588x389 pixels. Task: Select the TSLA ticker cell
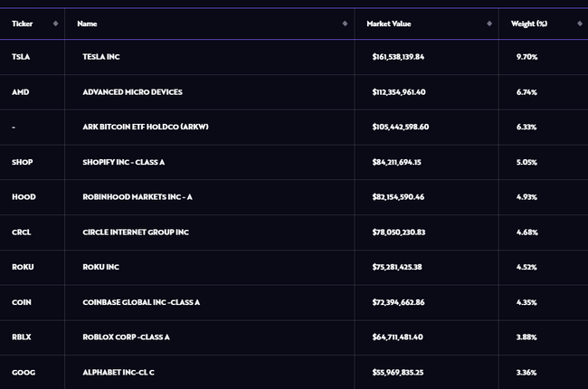pyautogui.click(x=21, y=57)
